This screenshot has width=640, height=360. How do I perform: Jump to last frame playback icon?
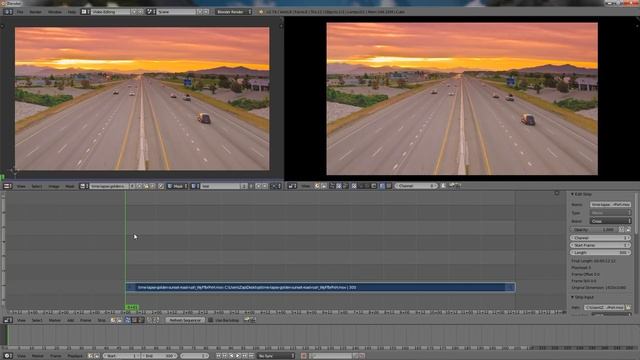(251, 356)
